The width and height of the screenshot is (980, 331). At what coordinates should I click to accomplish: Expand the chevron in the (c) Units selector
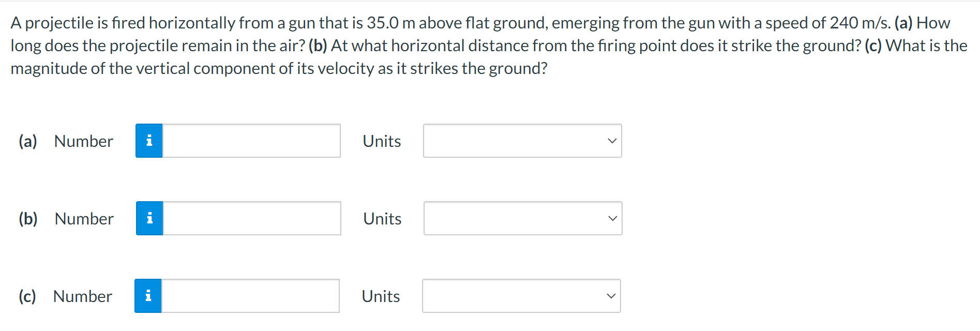pyautogui.click(x=610, y=296)
